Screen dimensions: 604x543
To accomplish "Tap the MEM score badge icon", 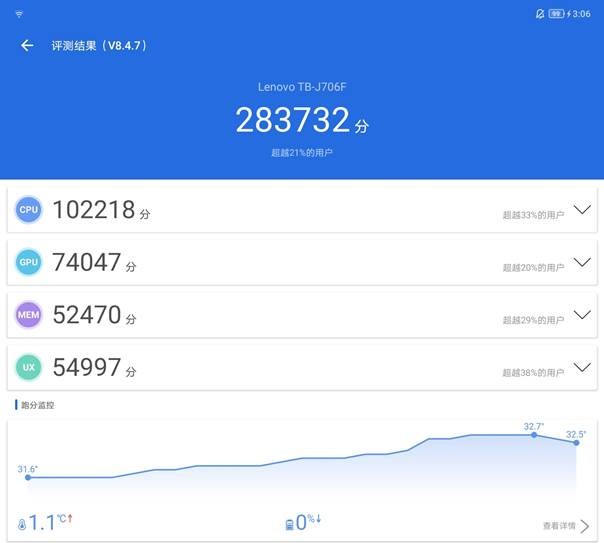I will click(x=29, y=315).
